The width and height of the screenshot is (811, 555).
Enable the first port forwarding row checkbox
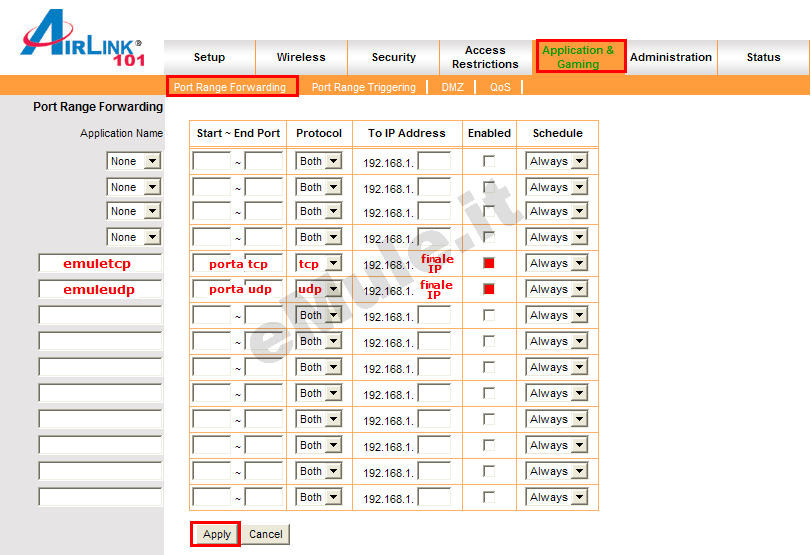[x=489, y=161]
